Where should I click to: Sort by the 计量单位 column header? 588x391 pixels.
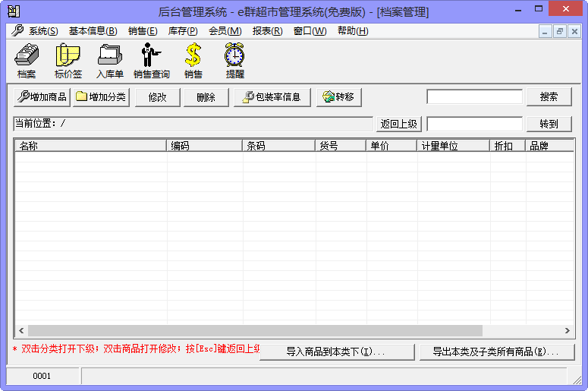point(454,146)
